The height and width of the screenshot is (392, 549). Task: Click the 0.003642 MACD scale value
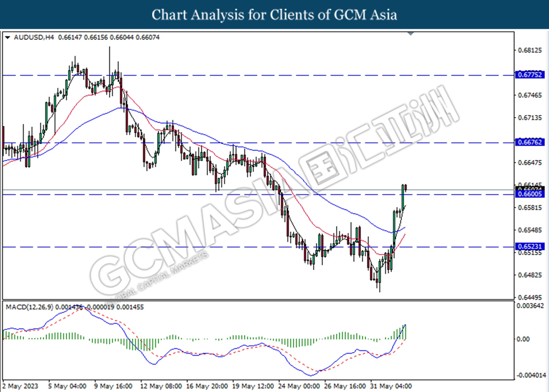coord(530,306)
